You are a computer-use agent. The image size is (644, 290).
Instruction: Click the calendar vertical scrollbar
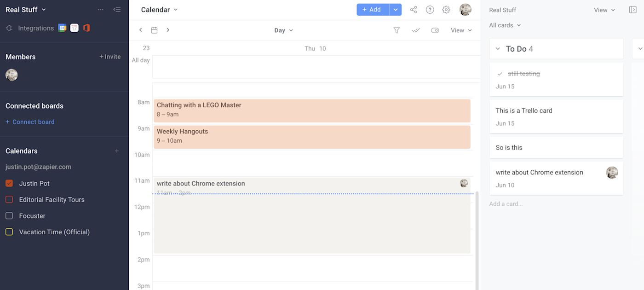pos(477,240)
